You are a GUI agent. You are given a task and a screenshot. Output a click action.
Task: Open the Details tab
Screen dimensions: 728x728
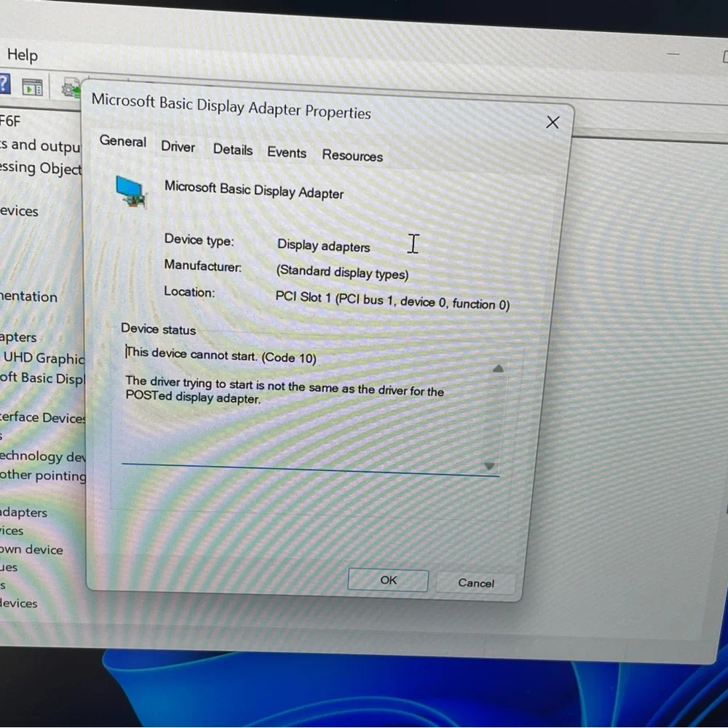click(x=233, y=149)
